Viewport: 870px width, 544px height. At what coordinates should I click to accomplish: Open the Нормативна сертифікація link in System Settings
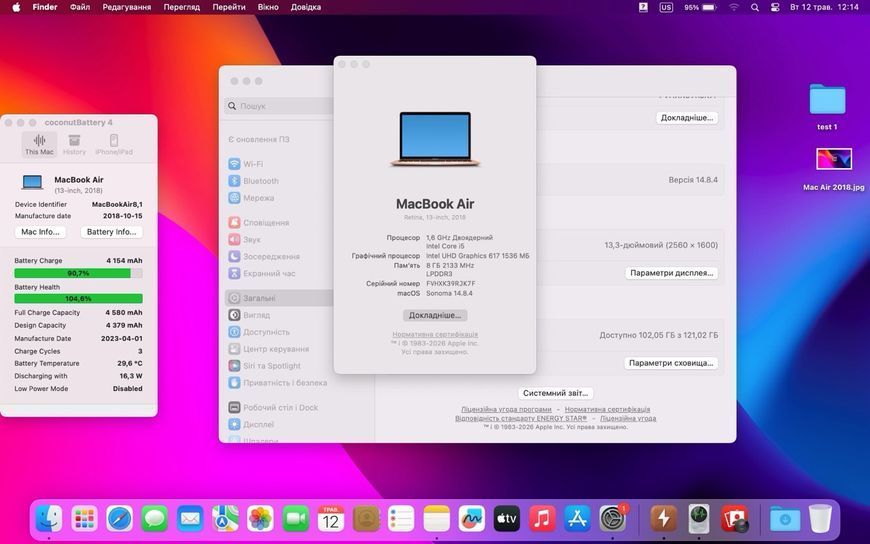coord(607,410)
